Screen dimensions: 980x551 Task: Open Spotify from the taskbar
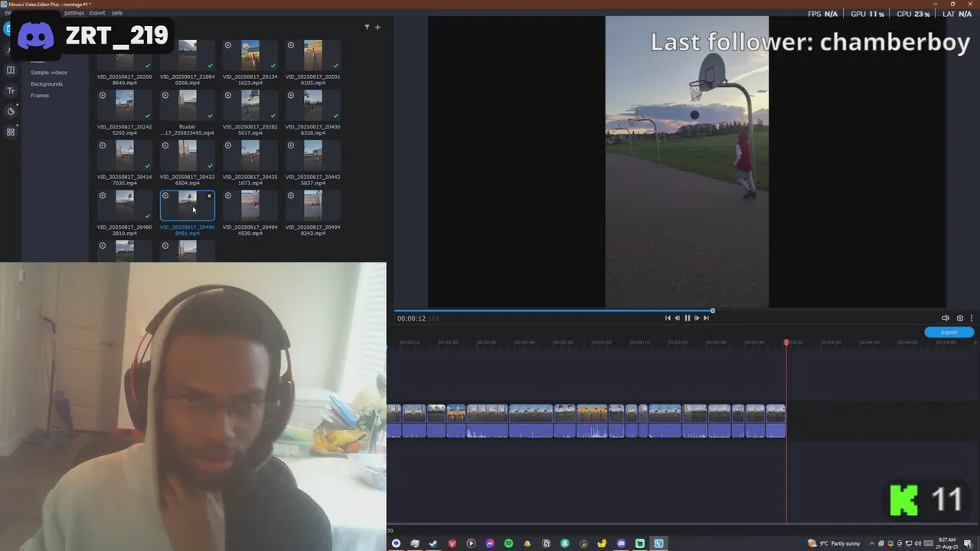[x=508, y=543]
